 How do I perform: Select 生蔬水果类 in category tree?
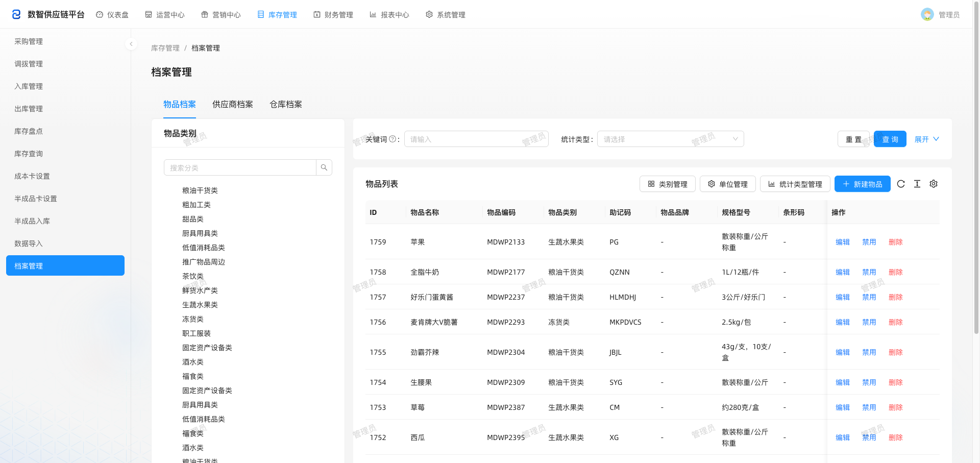point(200,305)
